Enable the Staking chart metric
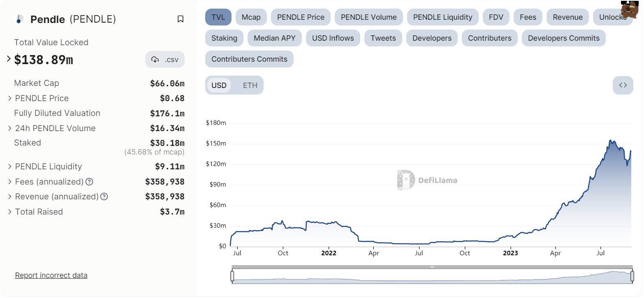This screenshot has height=298, width=644. [x=224, y=38]
